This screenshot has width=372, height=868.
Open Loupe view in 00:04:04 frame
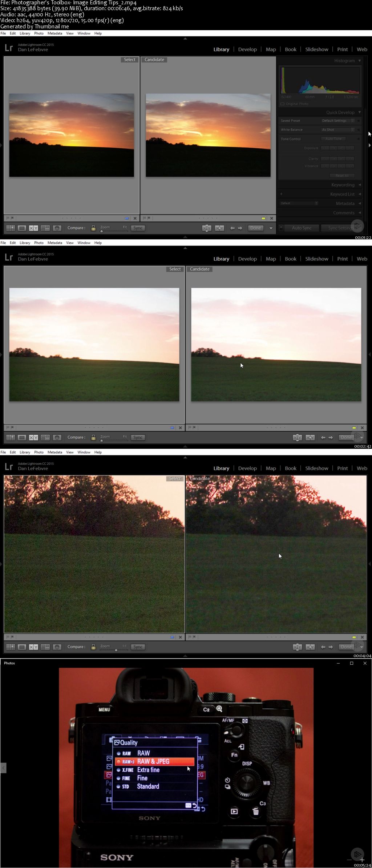22,647
